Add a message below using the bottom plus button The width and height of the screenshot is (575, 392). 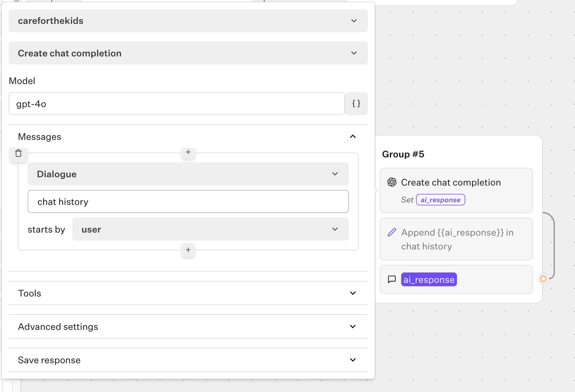coord(188,250)
